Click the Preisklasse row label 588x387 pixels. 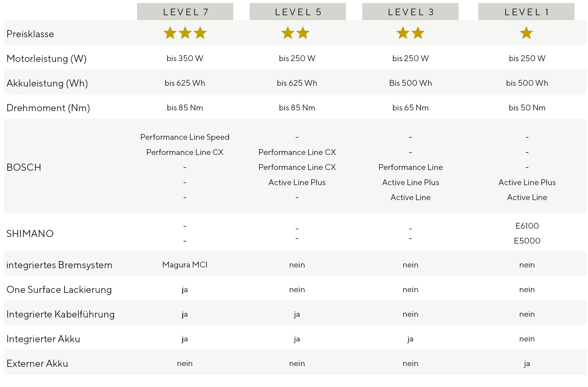coord(30,34)
